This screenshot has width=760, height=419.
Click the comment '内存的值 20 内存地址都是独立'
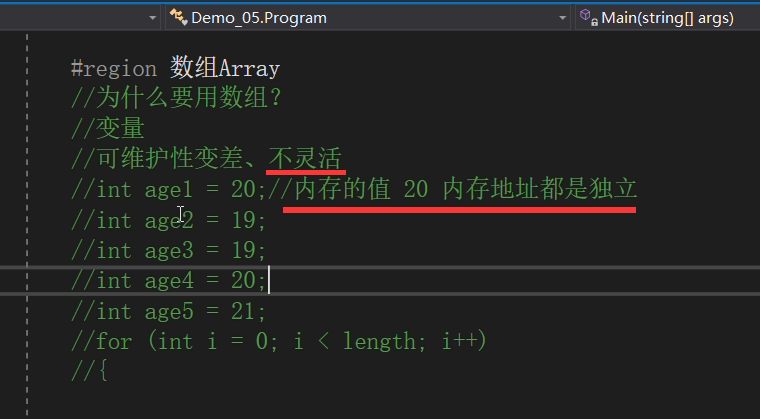(x=465, y=189)
